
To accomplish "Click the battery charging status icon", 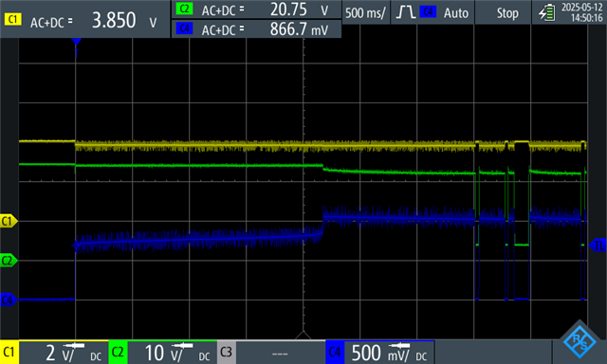I will point(546,12).
